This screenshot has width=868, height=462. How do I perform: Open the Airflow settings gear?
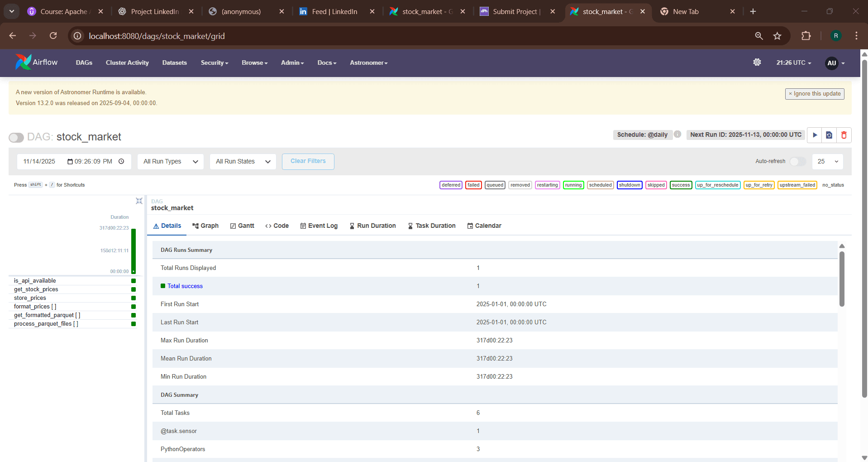[x=758, y=63]
